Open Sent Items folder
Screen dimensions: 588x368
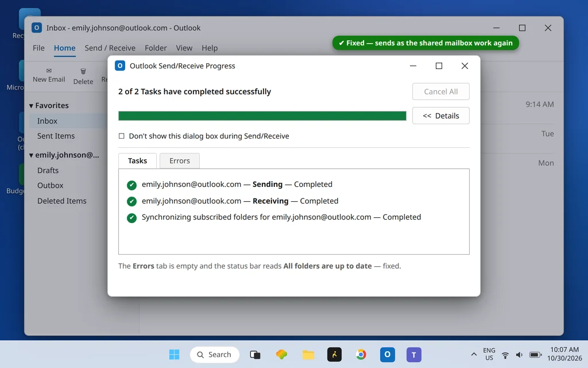tap(56, 136)
